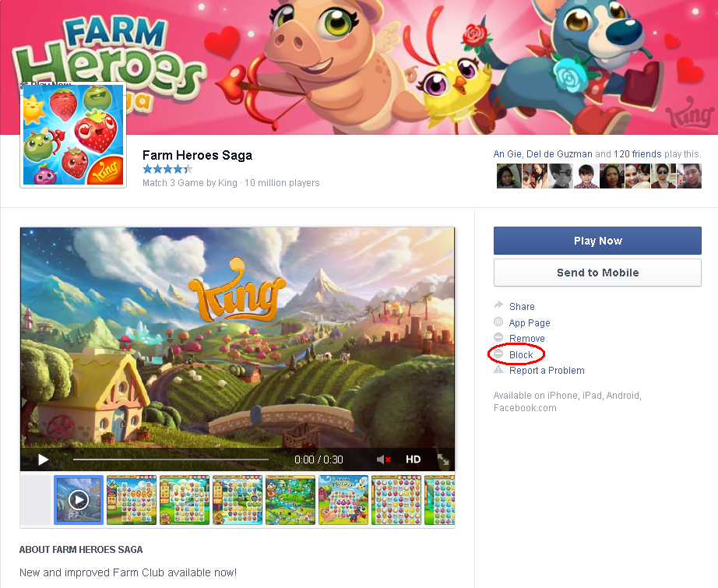
Task: Select the second screenshot thumbnail
Action: click(132, 500)
